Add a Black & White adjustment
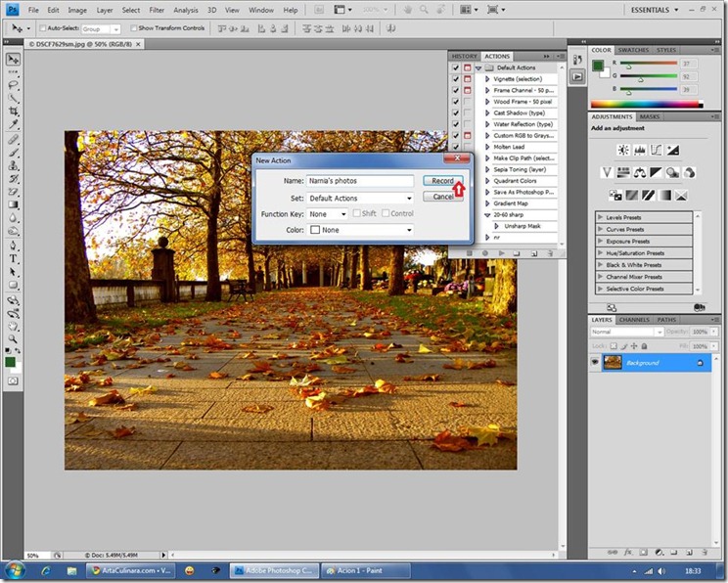The height and width of the screenshot is (583, 728). tap(656, 173)
